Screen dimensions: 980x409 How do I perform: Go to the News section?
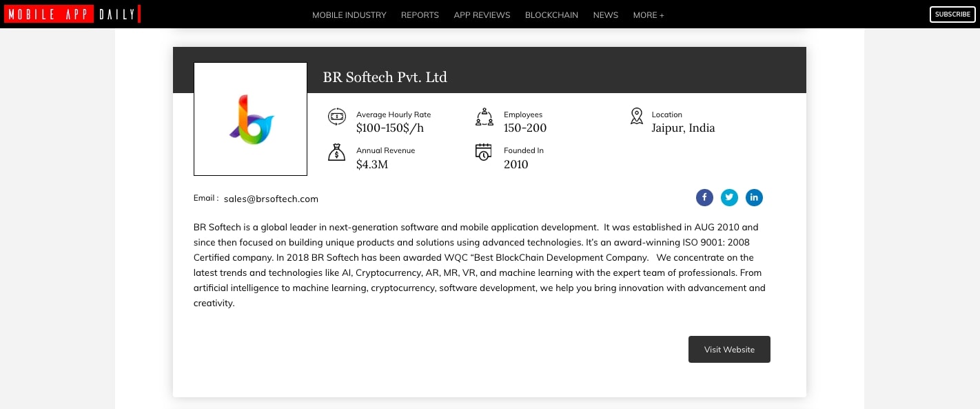pyautogui.click(x=606, y=14)
